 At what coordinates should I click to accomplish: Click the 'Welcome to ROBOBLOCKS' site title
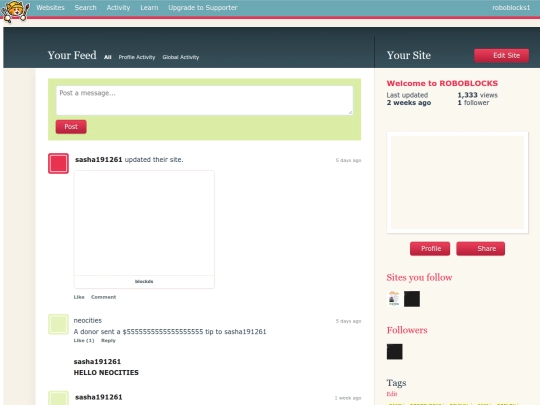pos(442,83)
